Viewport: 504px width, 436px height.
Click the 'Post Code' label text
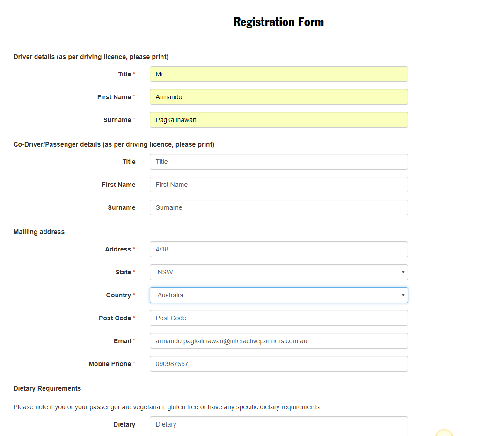(x=115, y=318)
